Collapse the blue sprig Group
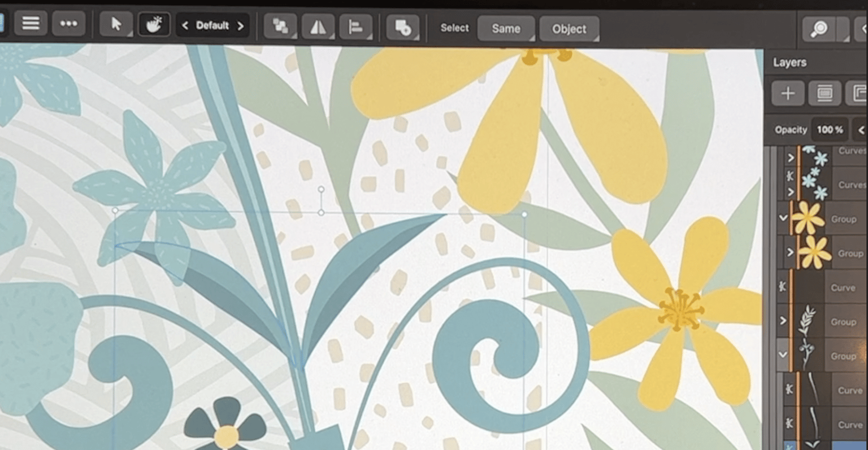This screenshot has height=450, width=868. click(x=783, y=355)
